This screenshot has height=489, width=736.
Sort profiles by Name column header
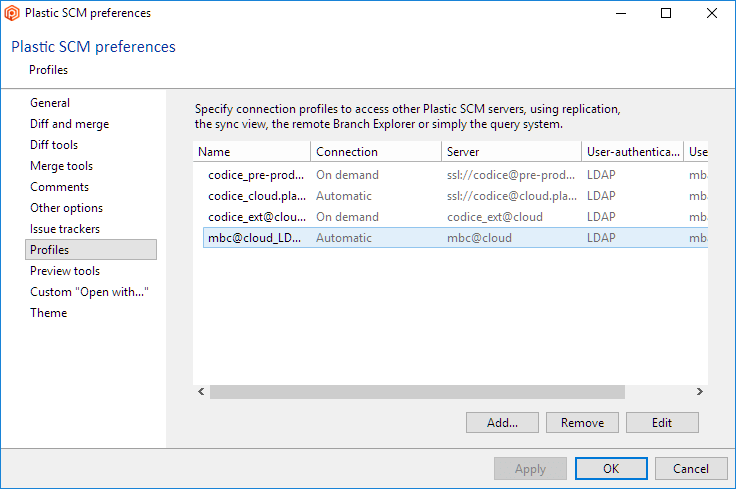point(252,152)
